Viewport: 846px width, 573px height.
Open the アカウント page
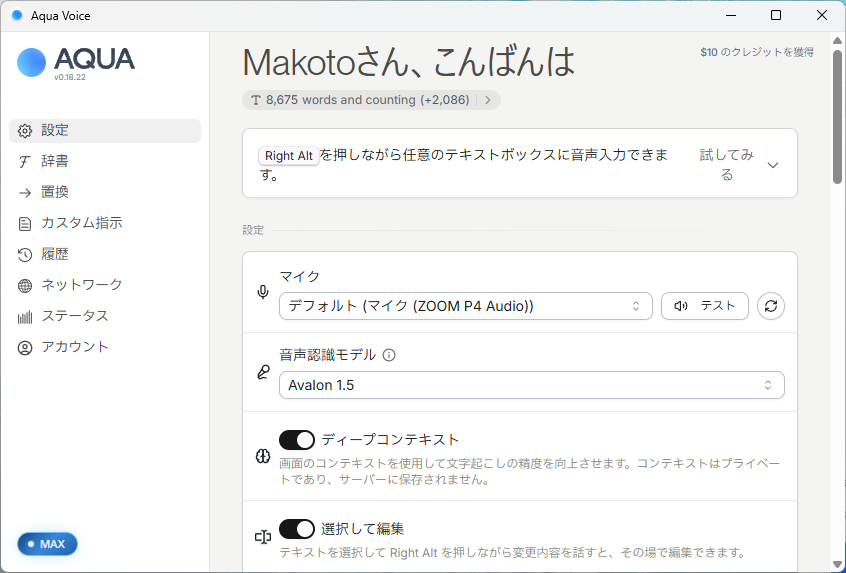coord(105,347)
